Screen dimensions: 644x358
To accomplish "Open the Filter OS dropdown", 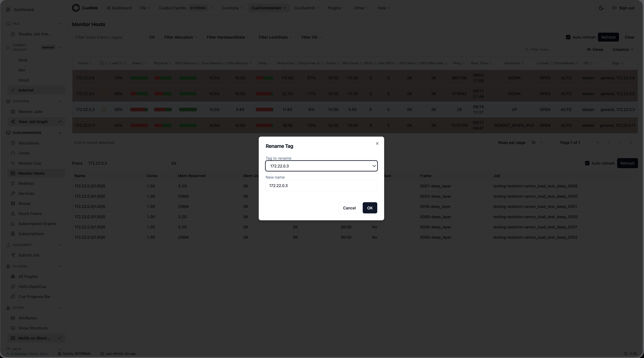I will pyautogui.click(x=311, y=37).
